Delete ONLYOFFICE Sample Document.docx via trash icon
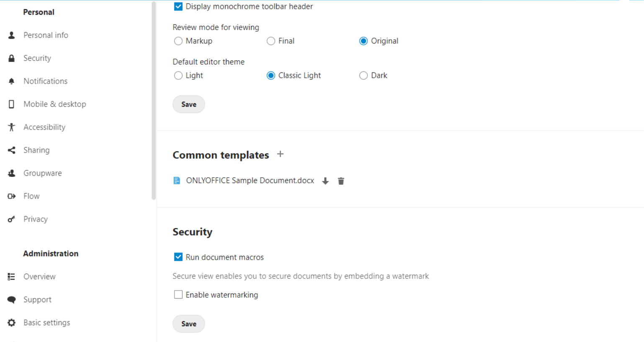The image size is (644, 342). (341, 181)
